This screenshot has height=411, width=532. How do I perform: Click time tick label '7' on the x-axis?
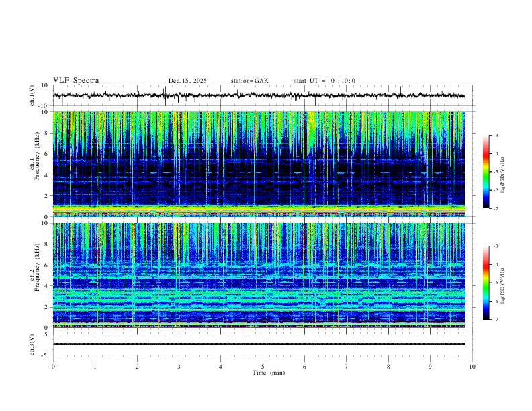click(x=347, y=367)
